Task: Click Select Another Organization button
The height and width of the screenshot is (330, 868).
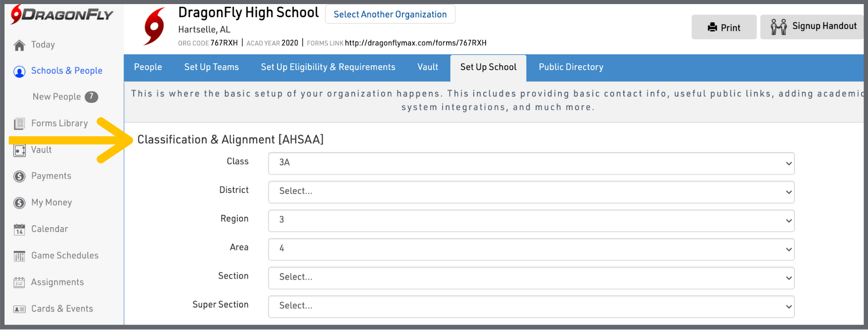Action: (390, 14)
